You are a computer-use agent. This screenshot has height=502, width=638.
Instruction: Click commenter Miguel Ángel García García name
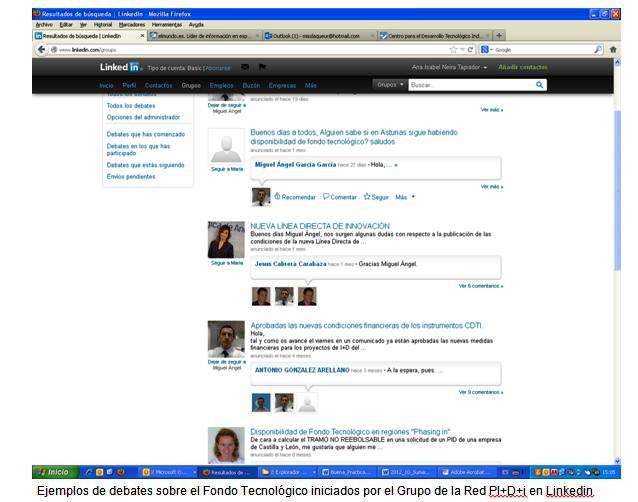pos(295,165)
